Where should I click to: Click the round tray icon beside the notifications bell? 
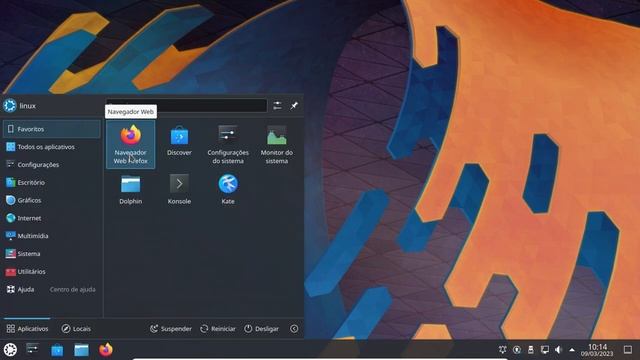click(x=517, y=350)
